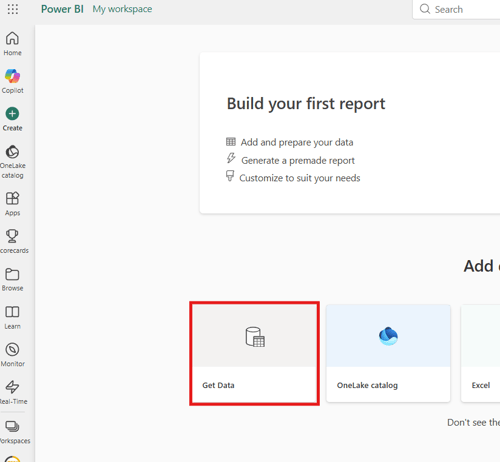Click the Power BI title link
Screen dimensions: 500x462
[x=62, y=9]
